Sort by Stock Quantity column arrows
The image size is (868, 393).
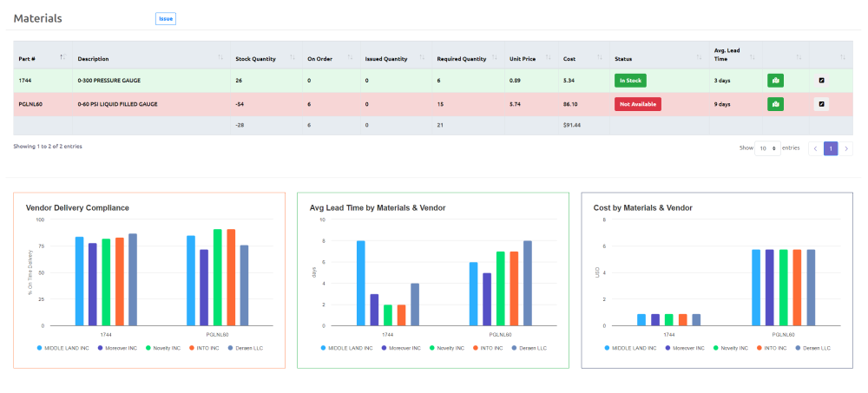coord(293,57)
